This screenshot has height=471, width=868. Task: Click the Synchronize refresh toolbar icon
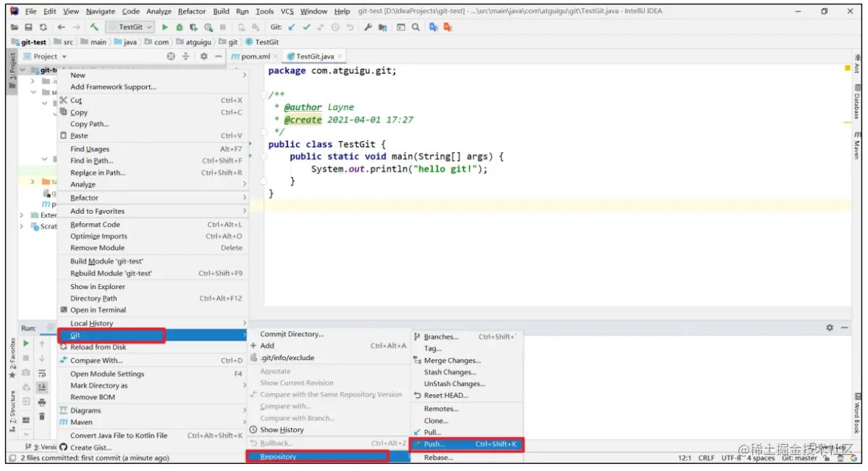pyautogui.click(x=43, y=27)
